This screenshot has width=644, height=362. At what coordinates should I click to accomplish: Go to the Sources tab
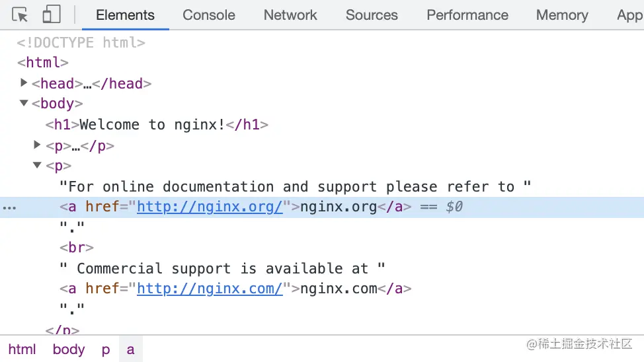tap(372, 15)
